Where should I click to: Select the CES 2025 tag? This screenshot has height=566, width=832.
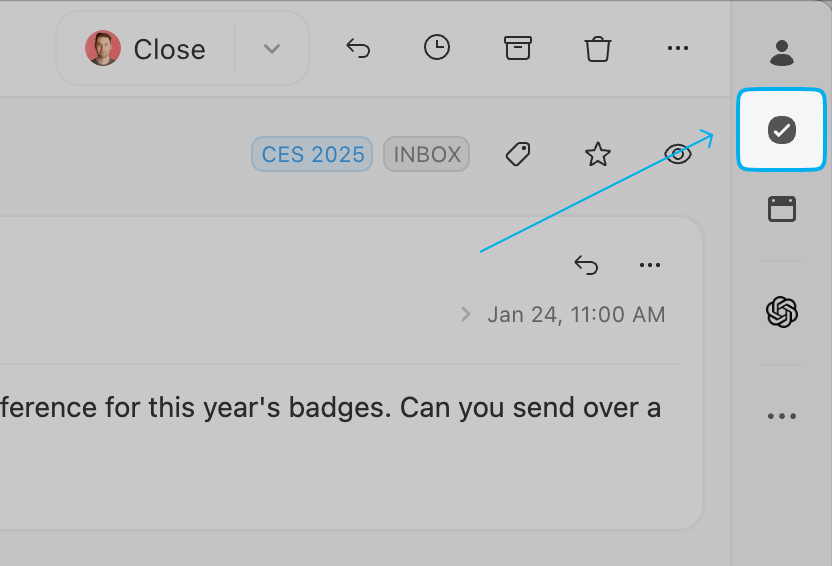(x=312, y=154)
